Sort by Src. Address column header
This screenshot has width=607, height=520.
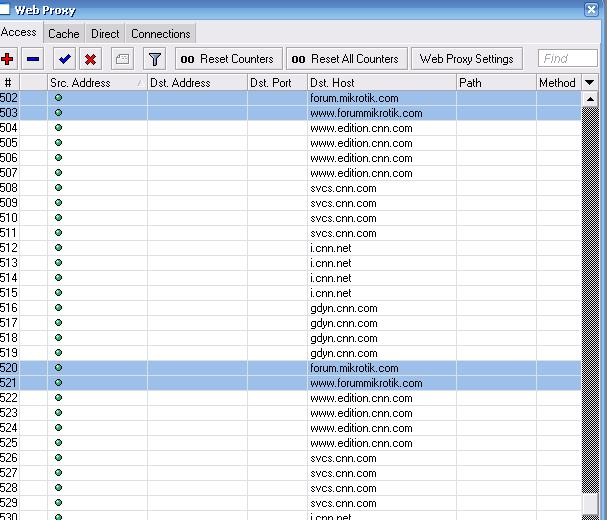tap(97, 82)
